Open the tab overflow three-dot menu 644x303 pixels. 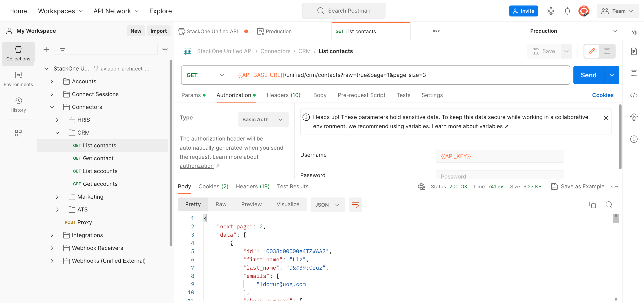pyautogui.click(x=436, y=31)
